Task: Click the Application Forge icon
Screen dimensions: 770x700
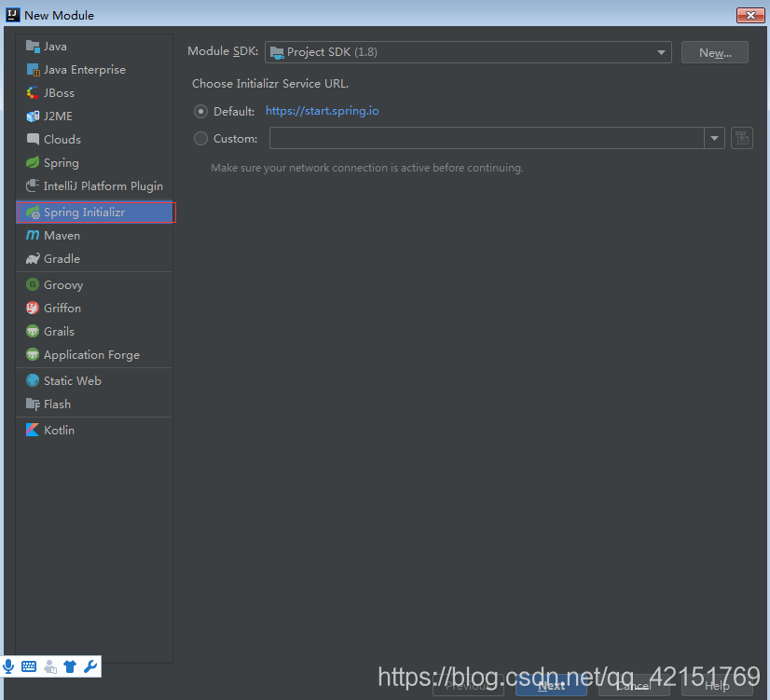Action: click(x=33, y=354)
